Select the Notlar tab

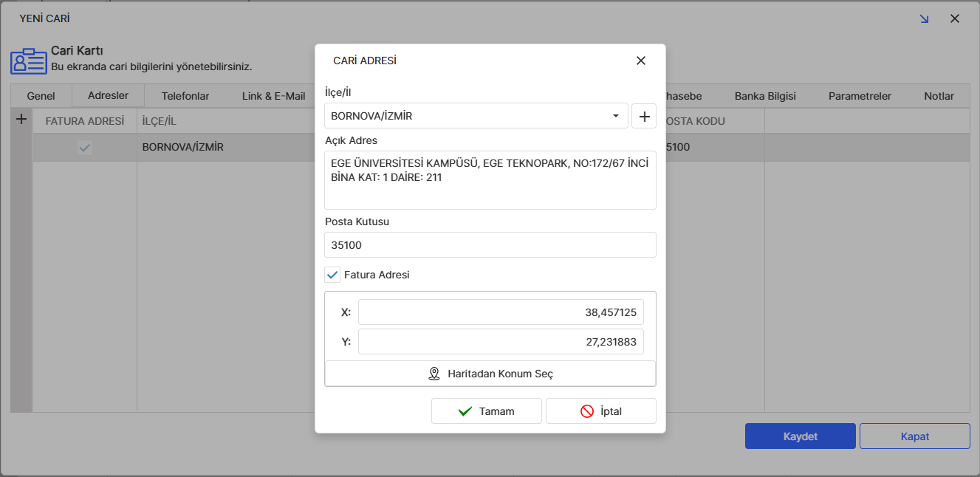(939, 96)
